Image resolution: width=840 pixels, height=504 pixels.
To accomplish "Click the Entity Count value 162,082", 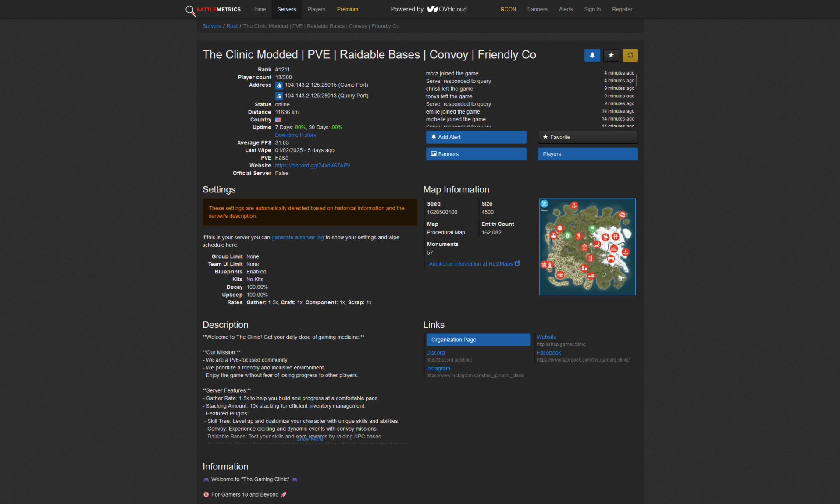I will click(x=491, y=233).
